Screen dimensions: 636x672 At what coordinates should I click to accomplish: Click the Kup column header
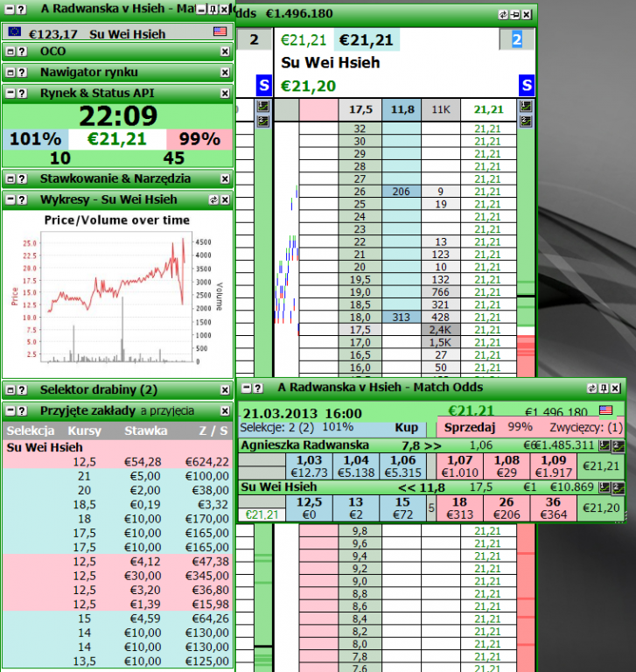[406, 427]
